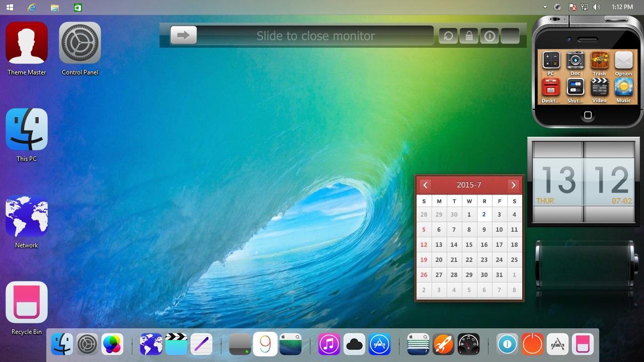Open the settings gear in the dock

coord(88,344)
